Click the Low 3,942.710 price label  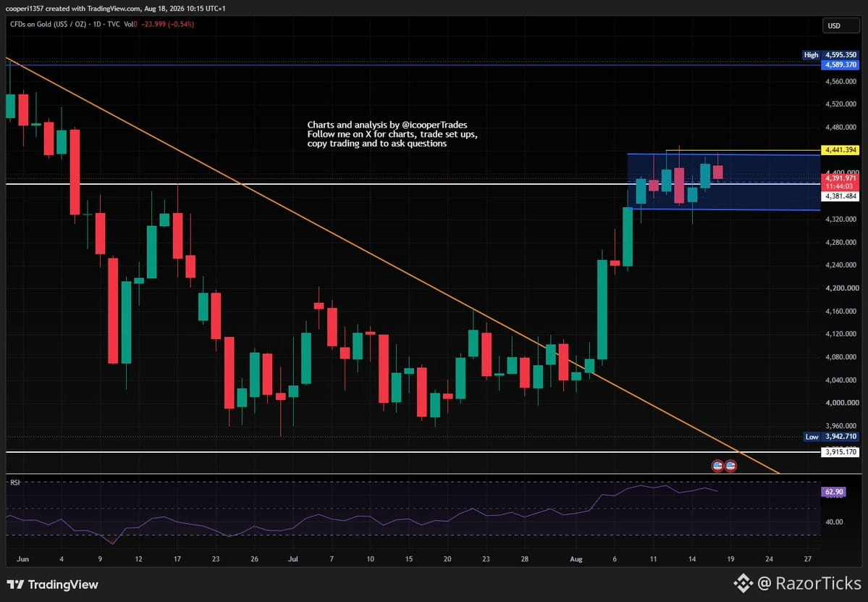(x=831, y=436)
